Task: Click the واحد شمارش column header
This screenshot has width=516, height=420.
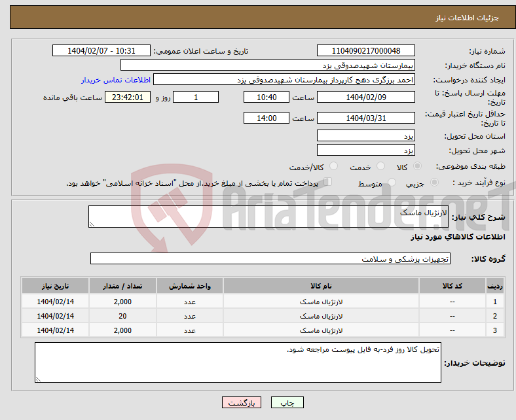Action: tap(190, 286)
